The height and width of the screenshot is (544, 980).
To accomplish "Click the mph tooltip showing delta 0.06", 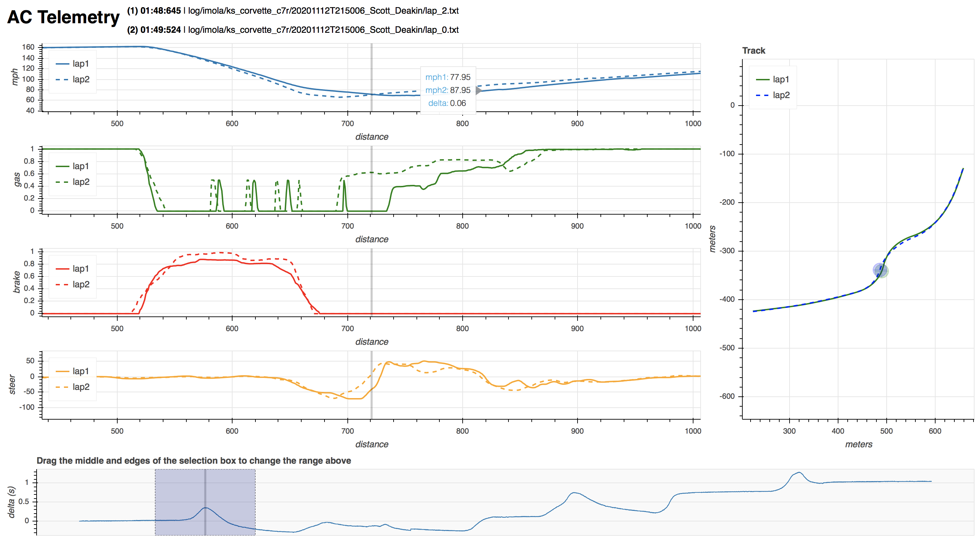I will (x=448, y=90).
